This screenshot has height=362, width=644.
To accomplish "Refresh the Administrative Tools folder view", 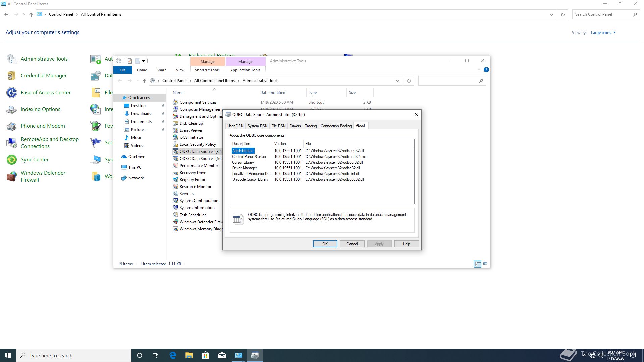I will [409, 81].
